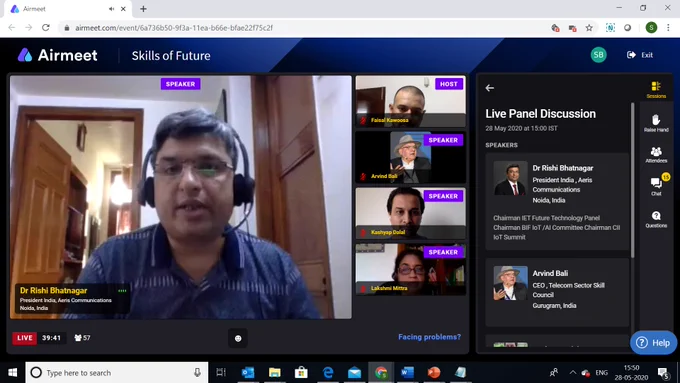
Task: Select Faisal Kawoosa host video tile
Action: tap(411, 101)
